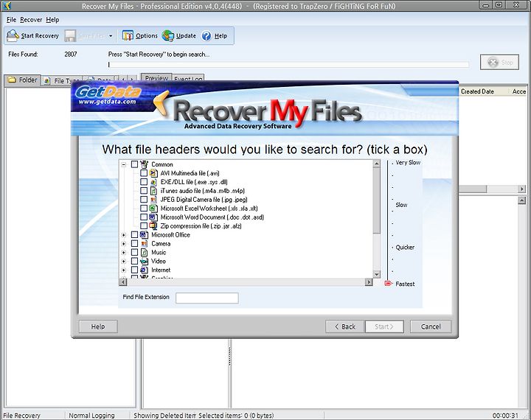Tick the Internet category checkbox
The height and width of the screenshot is (420, 531).
pos(134,270)
